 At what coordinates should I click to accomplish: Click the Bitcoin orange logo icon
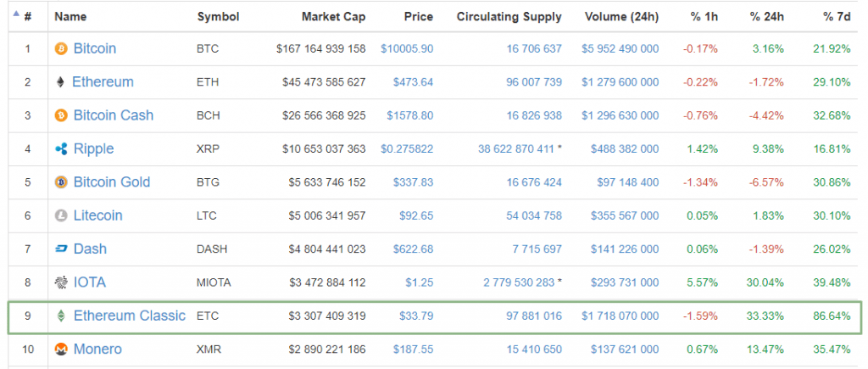[61, 48]
